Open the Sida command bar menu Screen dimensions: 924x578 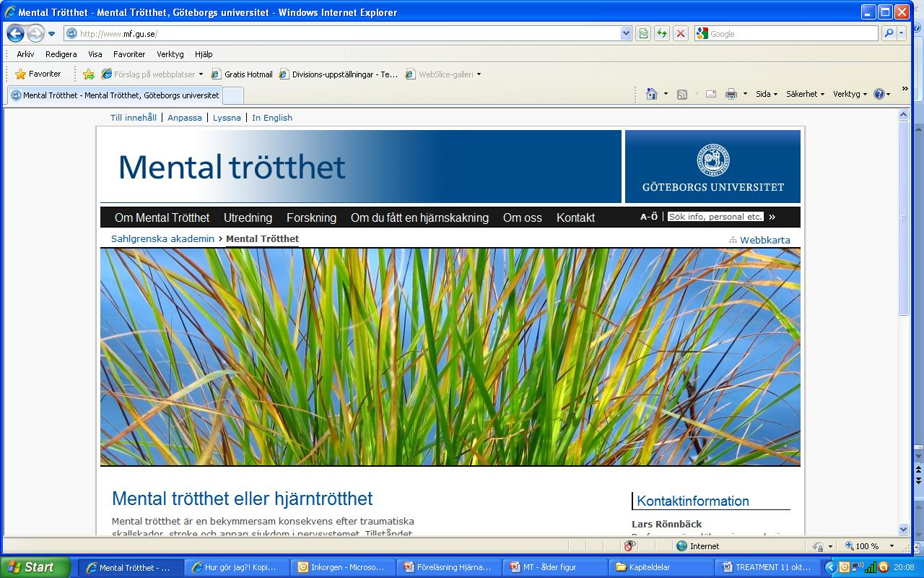767,94
